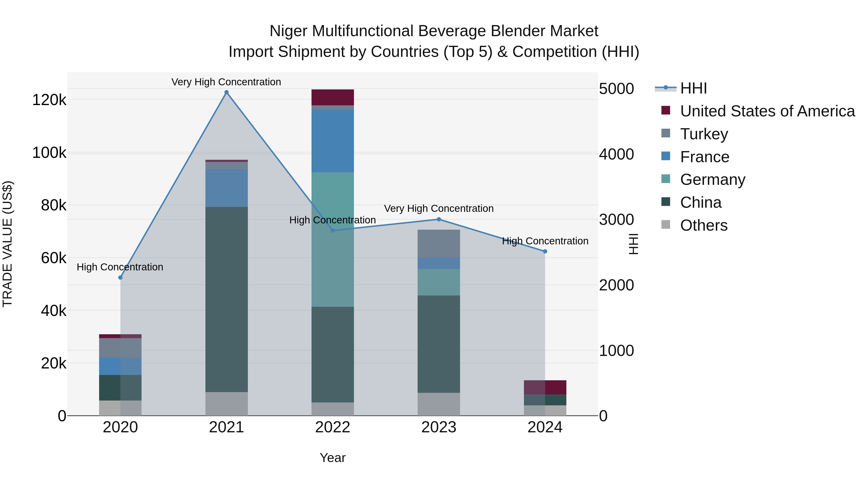Click the Turkey segment of 2023 bar

[x=439, y=244]
